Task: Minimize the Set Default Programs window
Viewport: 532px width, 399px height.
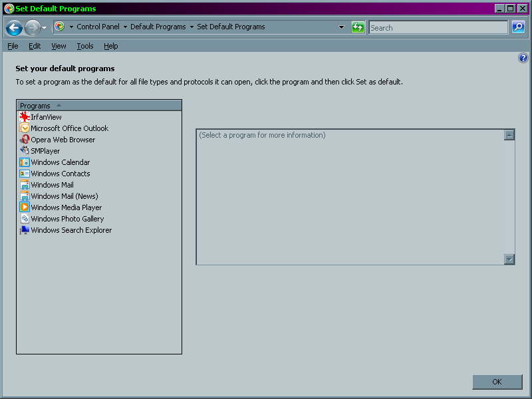Action: coord(499,9)
